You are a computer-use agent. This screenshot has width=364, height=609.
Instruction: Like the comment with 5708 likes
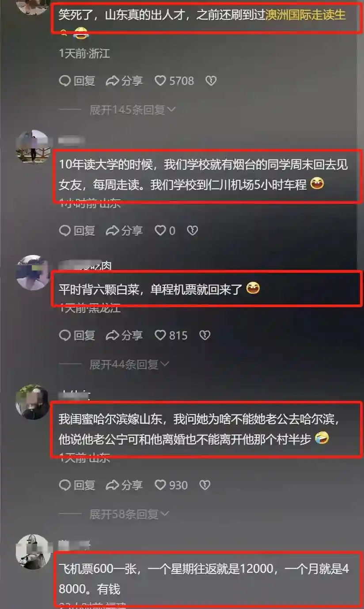[174, 81]
